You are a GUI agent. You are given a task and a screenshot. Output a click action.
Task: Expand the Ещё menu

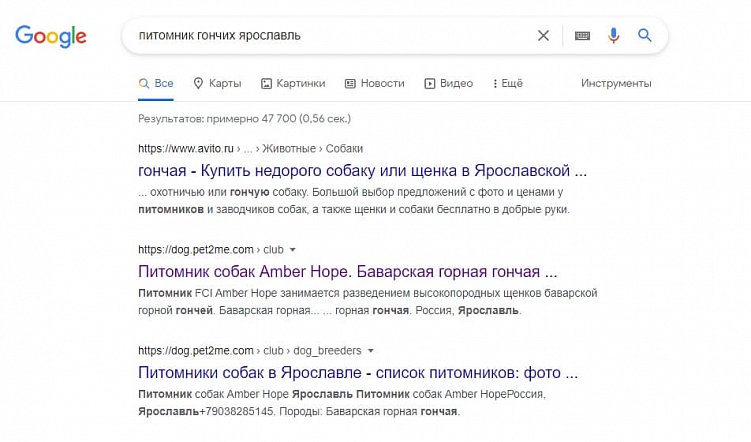[x=508, y=83]
